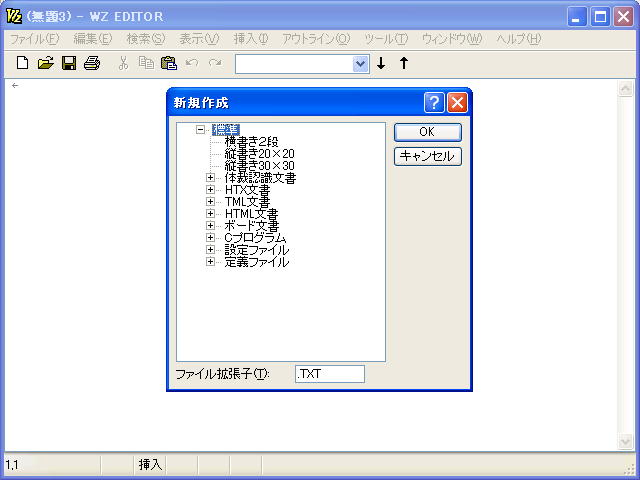The width and height of the screenshot is (640, 480).
Task: Click the Save floppy disk icon
Action: pyautogui.click(x=69, y=63)
